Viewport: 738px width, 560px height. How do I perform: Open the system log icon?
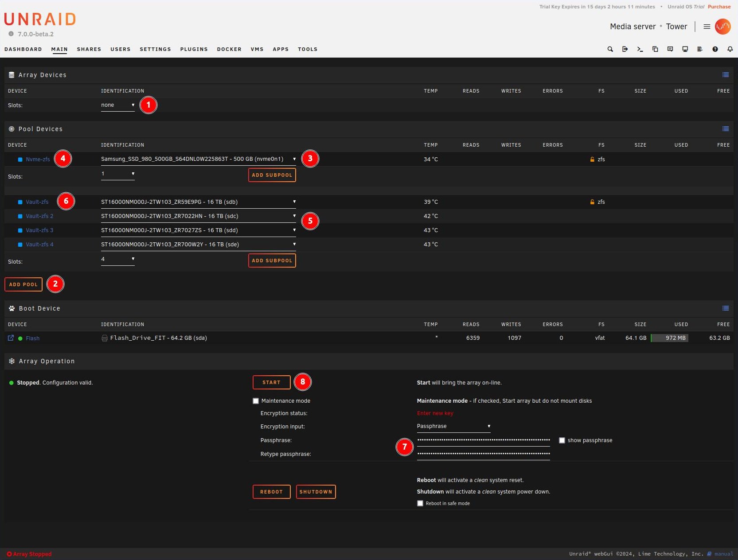(x=700, y=49)
